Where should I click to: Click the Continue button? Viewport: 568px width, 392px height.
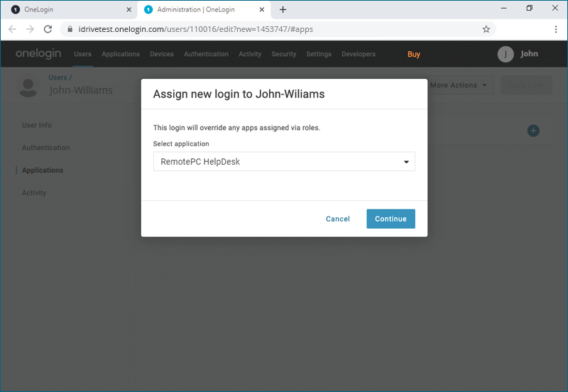click(x=390, y=219)
